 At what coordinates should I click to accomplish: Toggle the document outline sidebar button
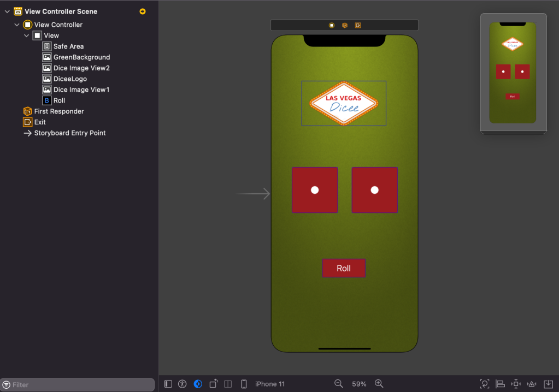168,384
